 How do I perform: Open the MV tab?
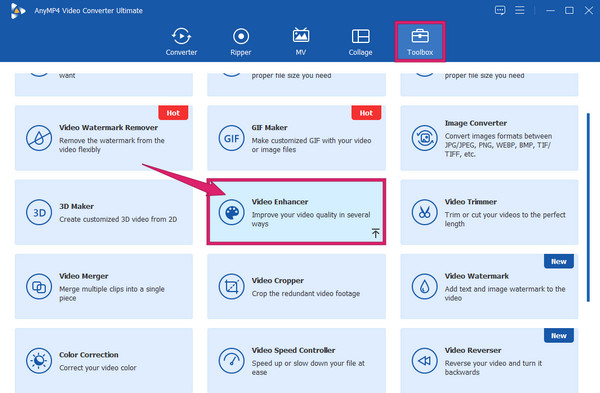click(x=301, y=41)
